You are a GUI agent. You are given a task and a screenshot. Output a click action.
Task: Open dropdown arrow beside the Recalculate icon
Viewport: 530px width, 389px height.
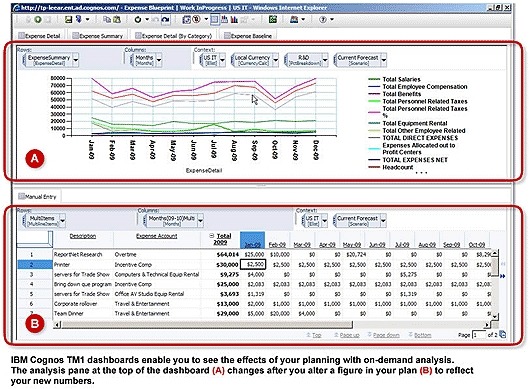point(147,20)
